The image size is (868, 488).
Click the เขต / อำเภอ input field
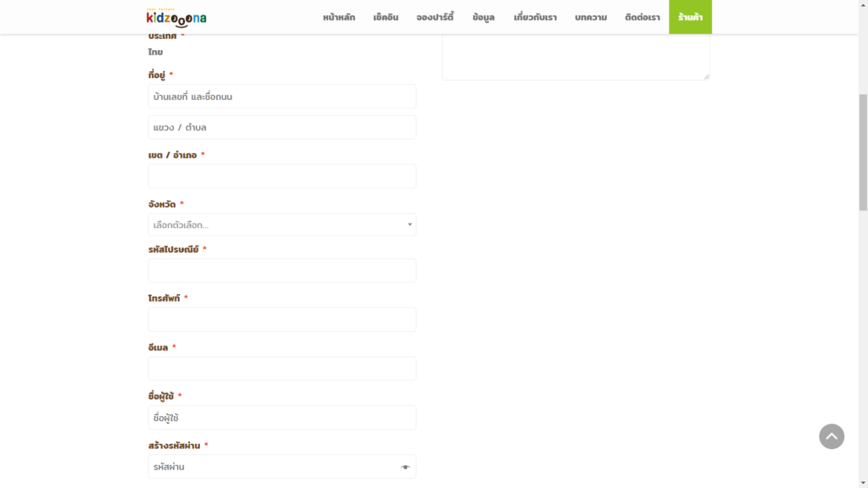(x=281, y=176)
